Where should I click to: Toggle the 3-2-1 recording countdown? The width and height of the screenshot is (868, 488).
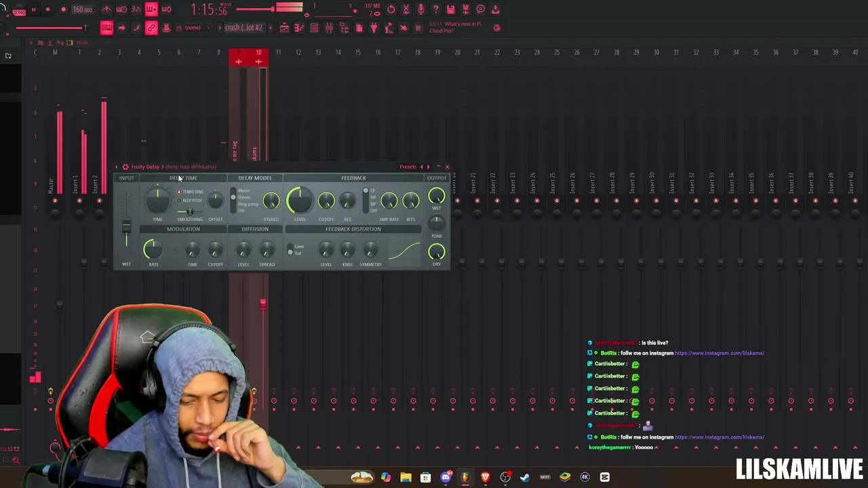click(136, 9)
